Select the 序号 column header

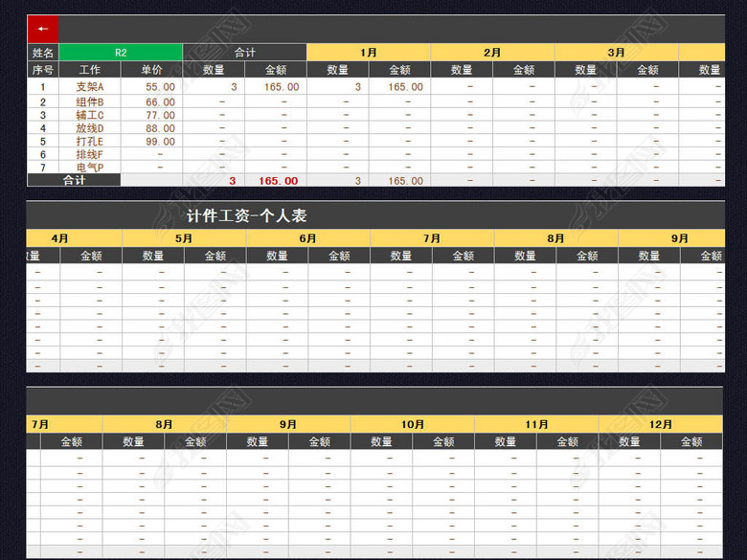click(x=42, y=70)
